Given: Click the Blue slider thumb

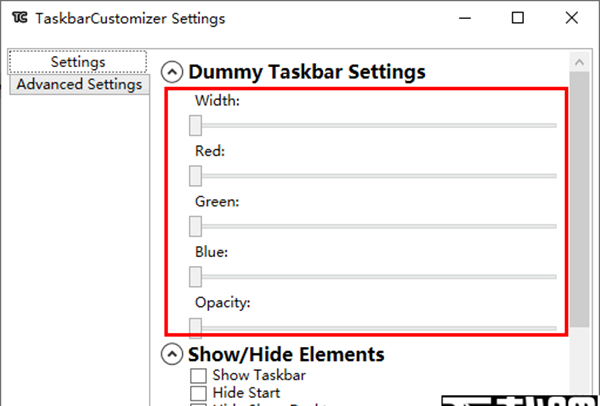Looking at the screenshot, I should (195, 277).
